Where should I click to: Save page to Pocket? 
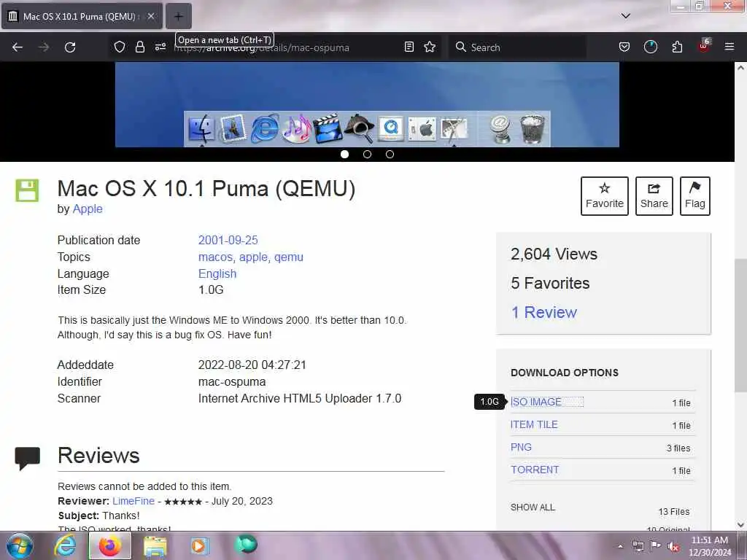[x=624, y=47]
